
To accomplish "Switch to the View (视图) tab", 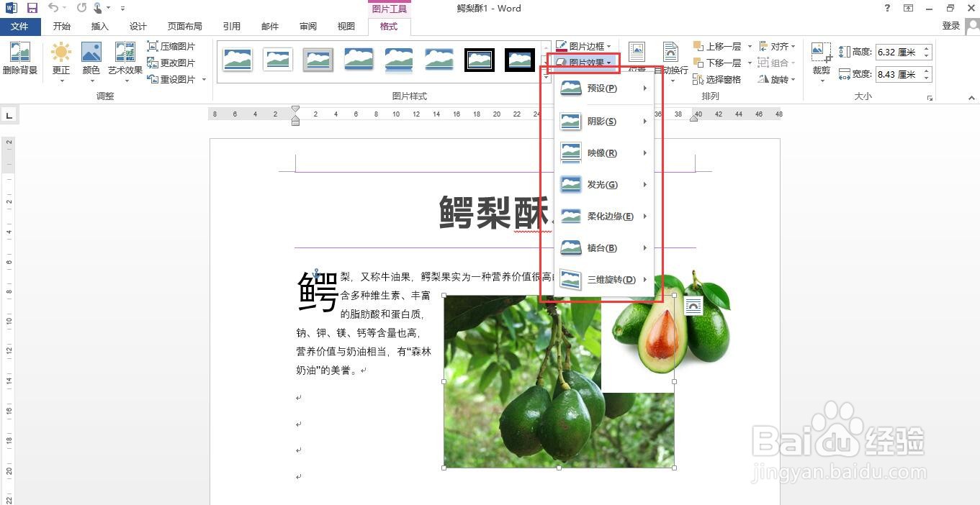I will (346, 26).
